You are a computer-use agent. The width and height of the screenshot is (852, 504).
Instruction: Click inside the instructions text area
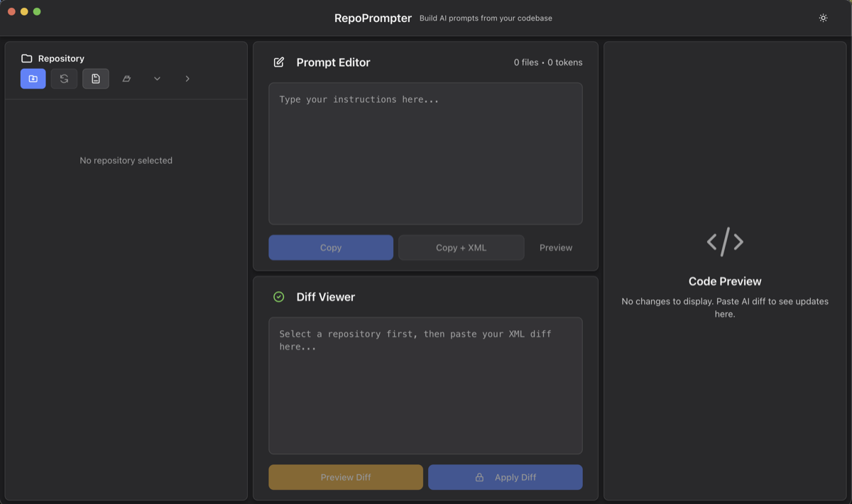(425, 153)
